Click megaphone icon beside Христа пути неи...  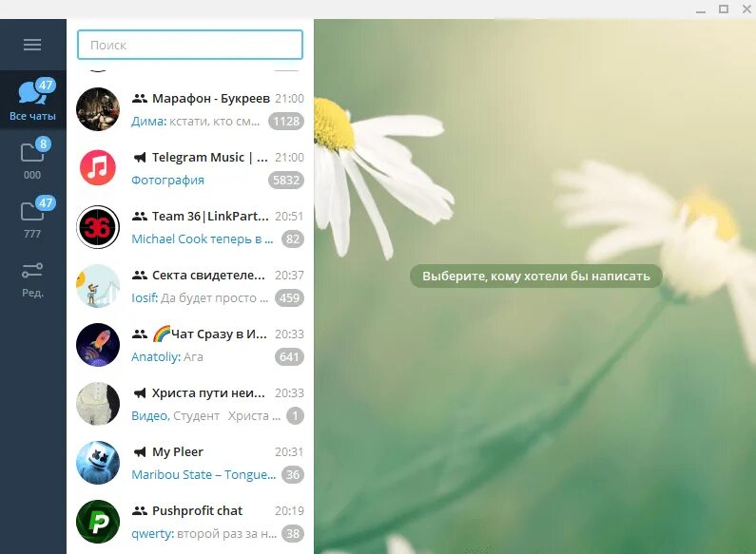[140, 393]
